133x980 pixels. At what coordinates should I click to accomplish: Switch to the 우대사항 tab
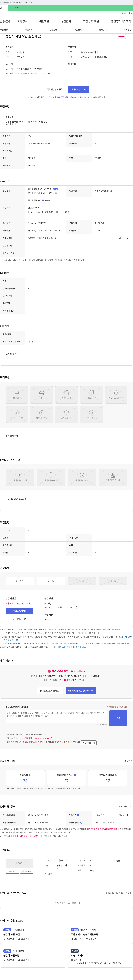[x=54, y=30]
